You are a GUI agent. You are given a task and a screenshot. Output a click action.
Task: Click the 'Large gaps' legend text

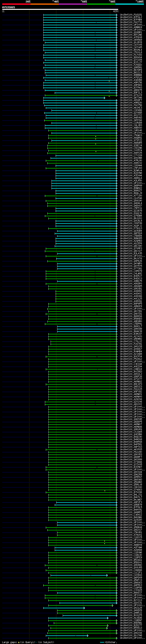[10, 642]
